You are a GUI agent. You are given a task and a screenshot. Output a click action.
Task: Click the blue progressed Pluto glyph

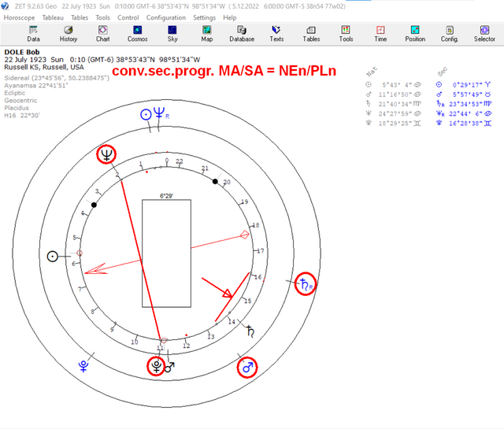pos(83,366)
